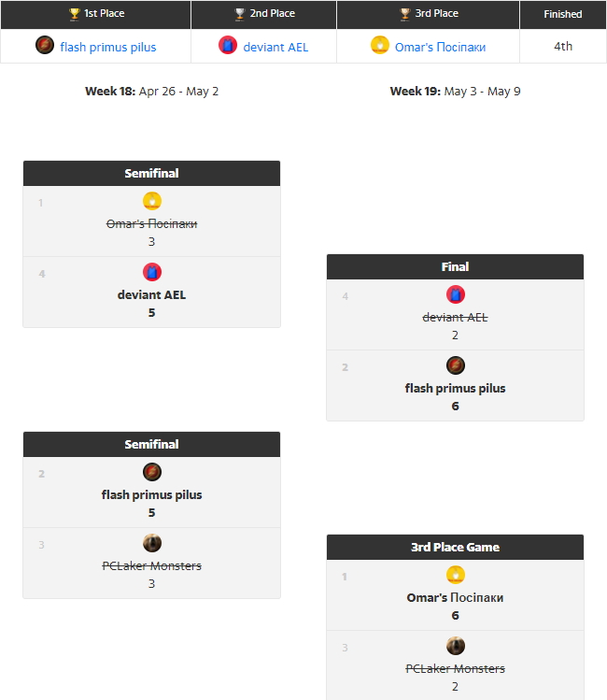Click the Week 18 date label
Image resolution: width=607 pixels, height=700 pixels.
(151, 92)
